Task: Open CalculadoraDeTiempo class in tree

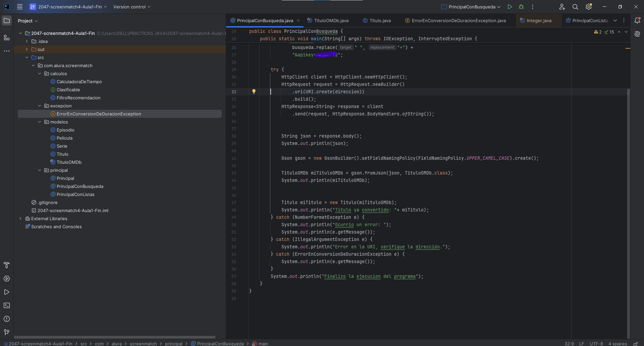Action: 79,82
